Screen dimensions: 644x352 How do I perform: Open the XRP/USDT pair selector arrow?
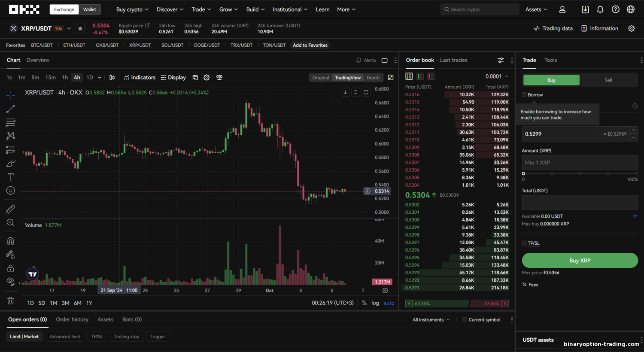click(x=69, y=28)
